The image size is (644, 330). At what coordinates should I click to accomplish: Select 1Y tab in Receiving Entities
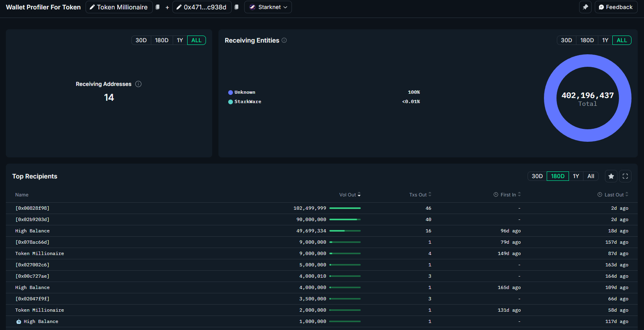(605, 40)
